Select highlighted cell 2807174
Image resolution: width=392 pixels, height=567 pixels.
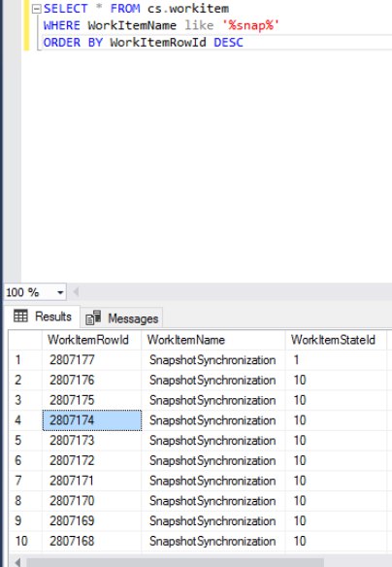click(x=92, y=420)
